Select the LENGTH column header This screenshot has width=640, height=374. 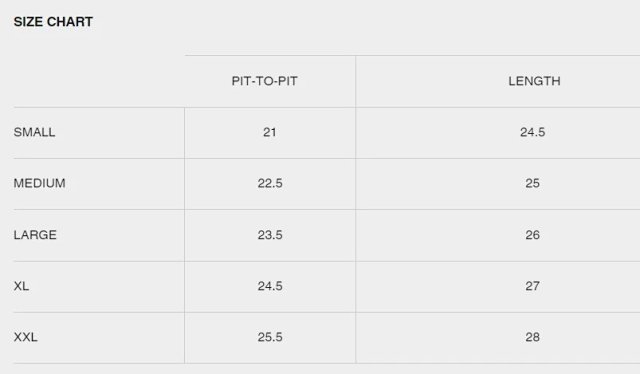(x=534, y=81)
